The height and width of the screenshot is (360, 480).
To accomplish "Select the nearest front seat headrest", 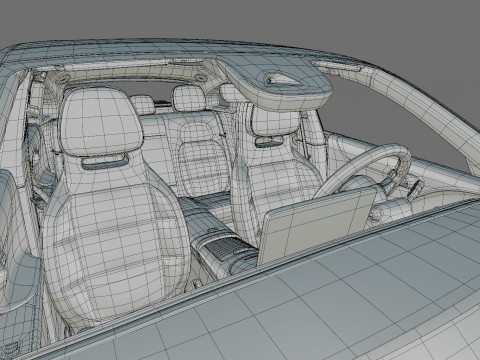I will (x=101, y=123).
